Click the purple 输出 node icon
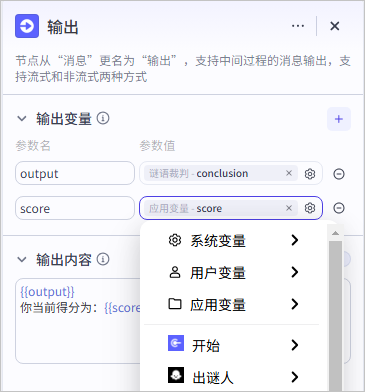The image size is (365, 392). [x=27, y=26]
